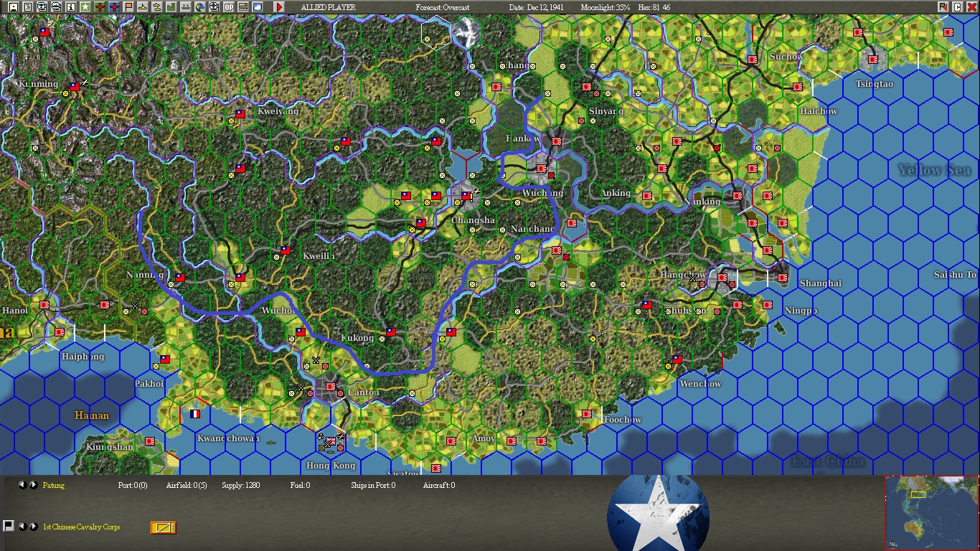Click the Suchow city label
This screenshot has height=551, width=980.
click(786, 57)
